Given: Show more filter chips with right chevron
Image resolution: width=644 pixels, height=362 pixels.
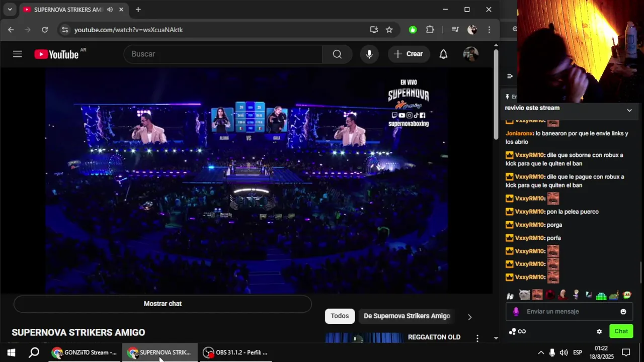Looking at the screenshot, I should pyautogui.click(x=469, y=317).
